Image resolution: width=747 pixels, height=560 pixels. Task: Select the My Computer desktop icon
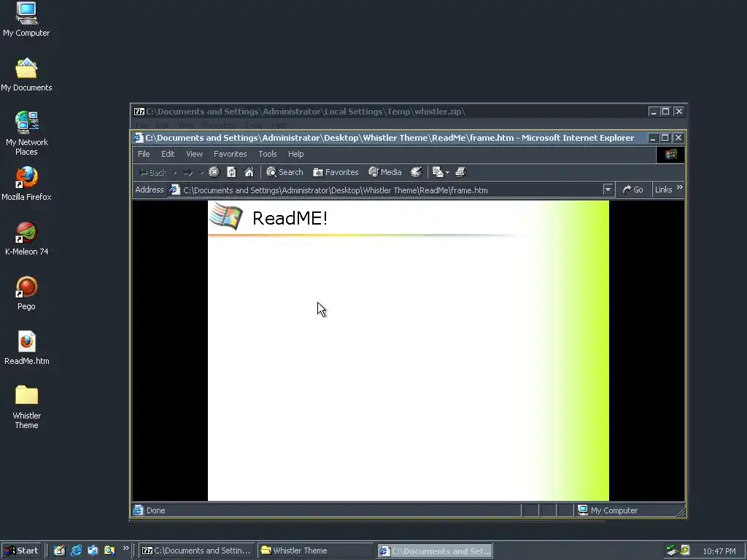26,20
